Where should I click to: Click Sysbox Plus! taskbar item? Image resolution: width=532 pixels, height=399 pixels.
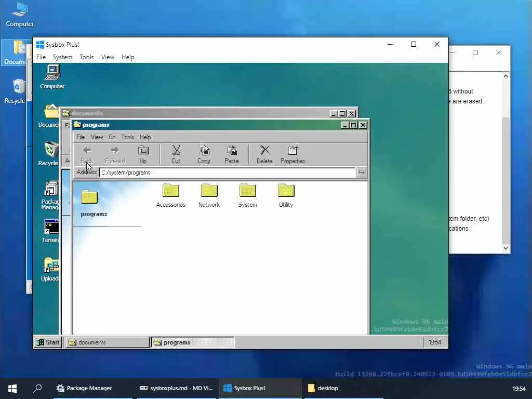[260, 388]
